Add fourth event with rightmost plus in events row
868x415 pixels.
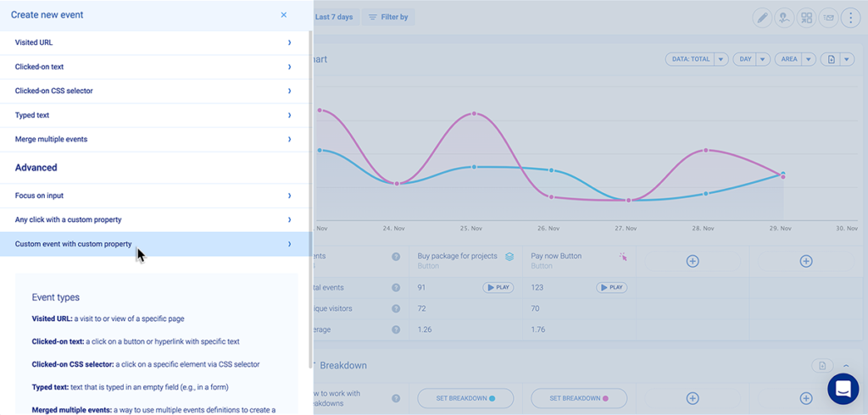[806, 261]
